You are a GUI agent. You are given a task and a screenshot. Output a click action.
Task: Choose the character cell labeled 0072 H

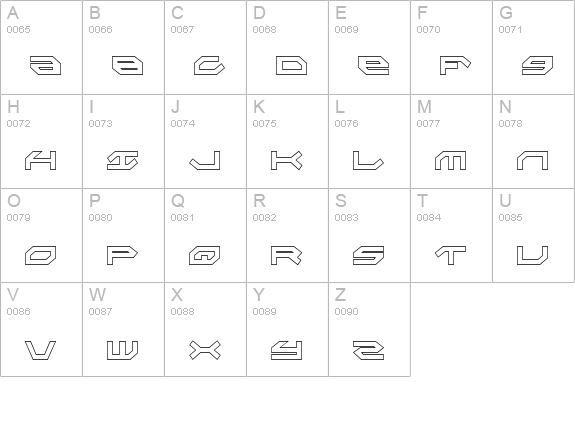tap(41, 142)
